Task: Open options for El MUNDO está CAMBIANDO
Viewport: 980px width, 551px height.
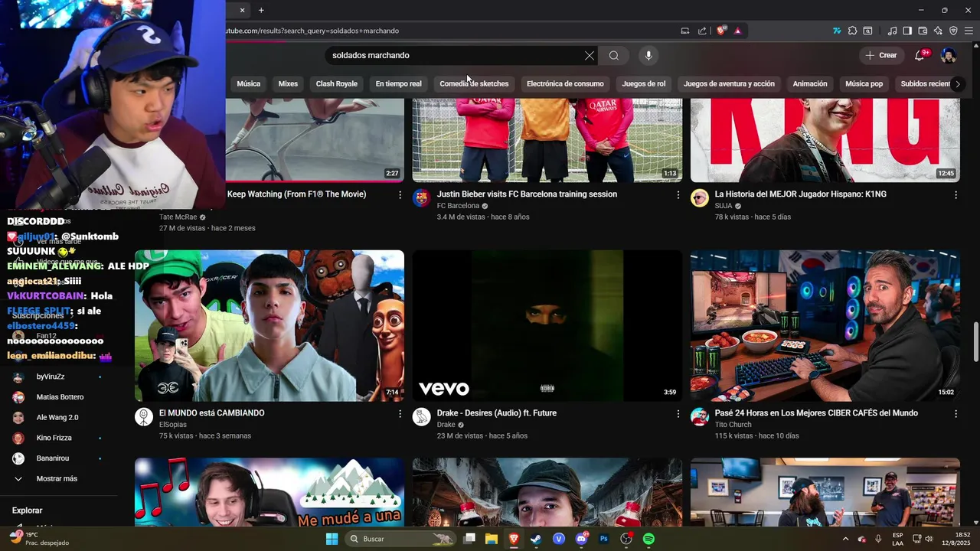Action: coord(400,414)
